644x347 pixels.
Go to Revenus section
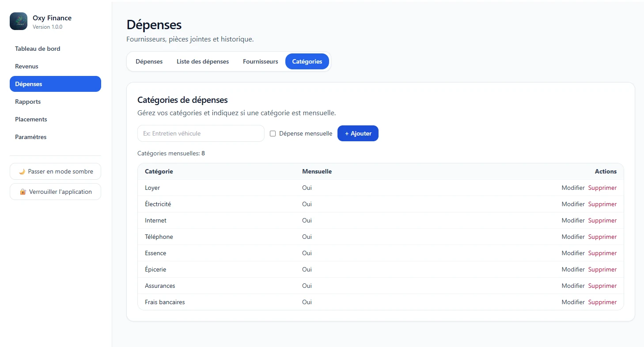pos(55,66)
